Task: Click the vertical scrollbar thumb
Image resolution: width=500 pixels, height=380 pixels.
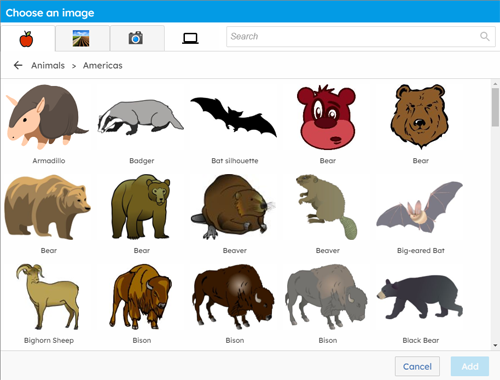Action: (x=495, y=107)
